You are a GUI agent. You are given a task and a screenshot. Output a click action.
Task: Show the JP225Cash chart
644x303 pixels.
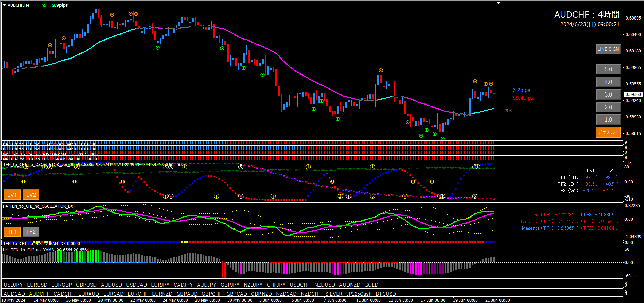359,294
